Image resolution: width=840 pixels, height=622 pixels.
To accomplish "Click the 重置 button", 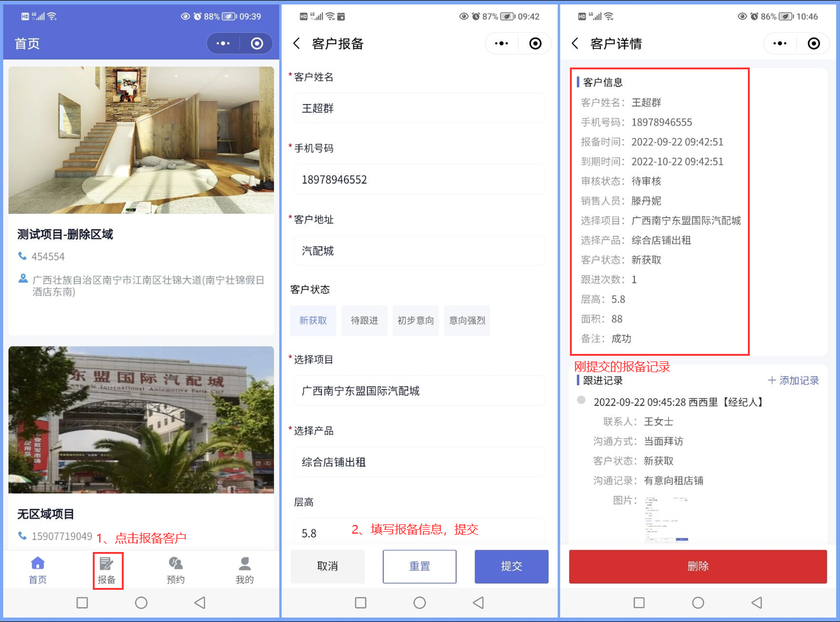I will (420, 566).
